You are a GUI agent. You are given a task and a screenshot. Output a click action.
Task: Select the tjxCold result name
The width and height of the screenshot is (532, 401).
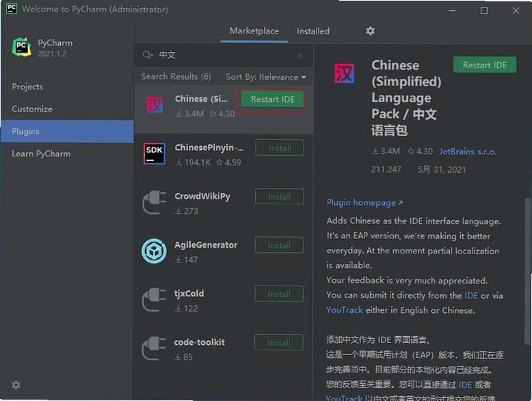coord(189,294)
